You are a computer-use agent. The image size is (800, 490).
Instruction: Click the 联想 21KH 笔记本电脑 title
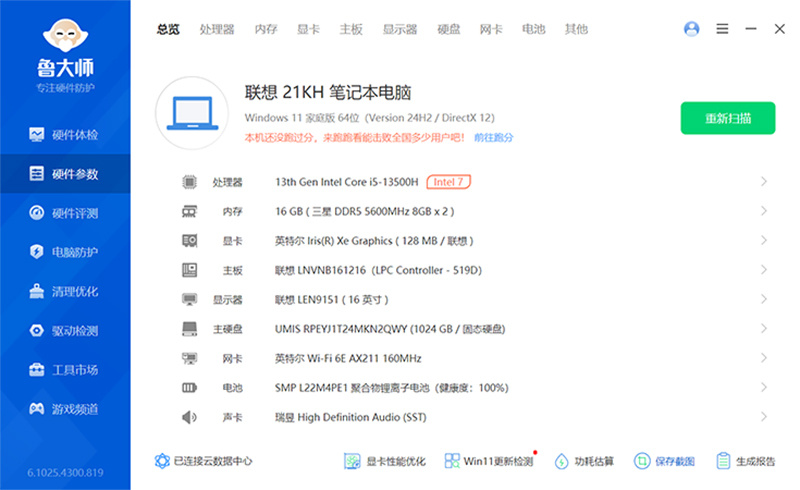click(328, 92)
